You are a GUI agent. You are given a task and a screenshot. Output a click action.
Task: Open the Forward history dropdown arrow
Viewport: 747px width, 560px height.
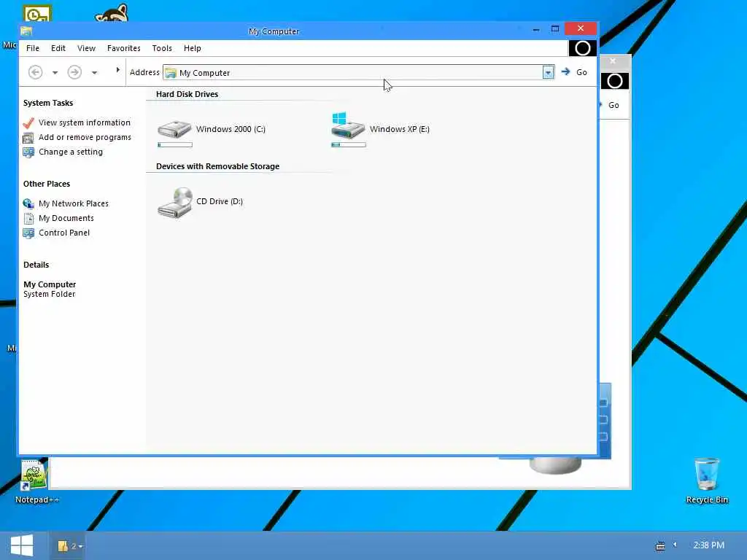click(x=94, y=73)
